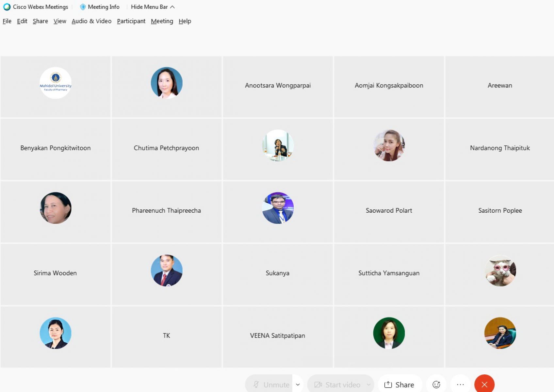
Task: Open more options ellipsis button
Action: pos(460,384)
